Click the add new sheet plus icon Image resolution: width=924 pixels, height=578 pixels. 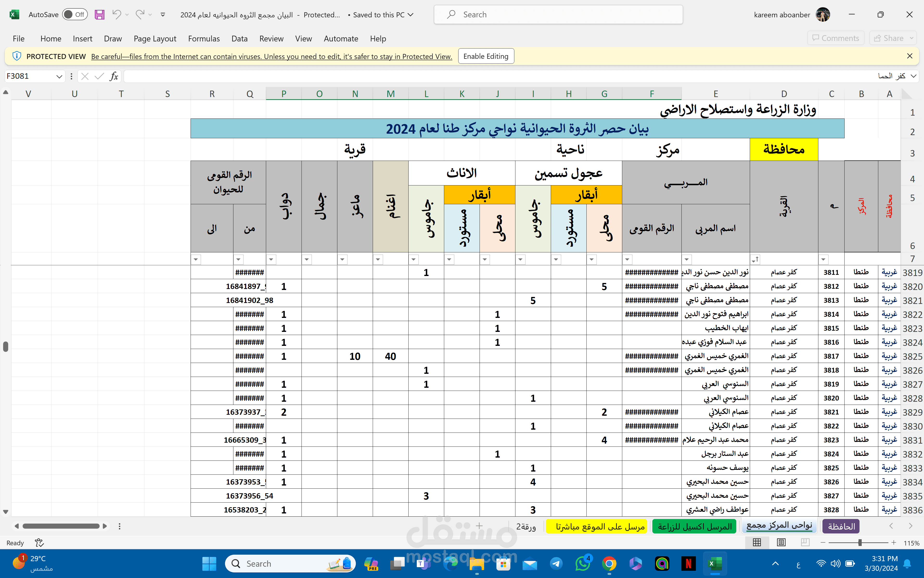click(479, 526)
